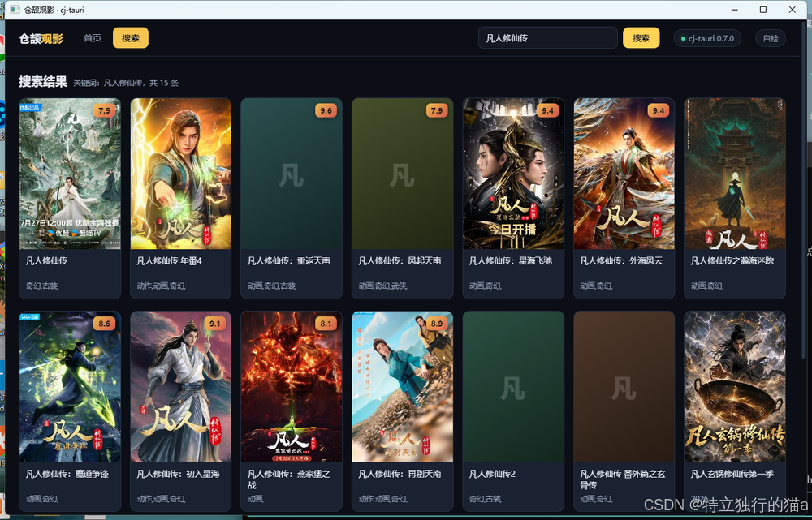Click the 仓颉观影 logo
The width and height of the screenshot is (812, 520).
(x=41, y=39)
